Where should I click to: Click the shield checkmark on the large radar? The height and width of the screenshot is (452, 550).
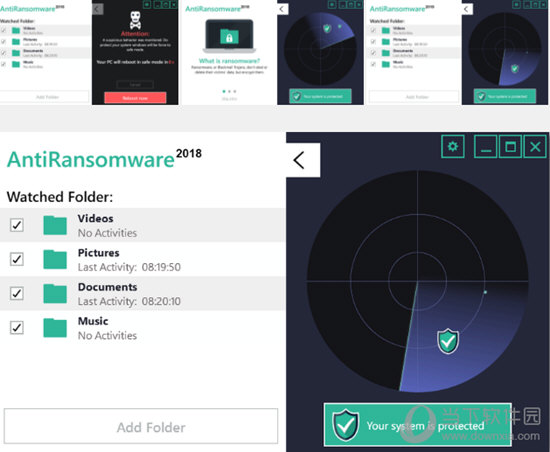(x=448, y=341)
